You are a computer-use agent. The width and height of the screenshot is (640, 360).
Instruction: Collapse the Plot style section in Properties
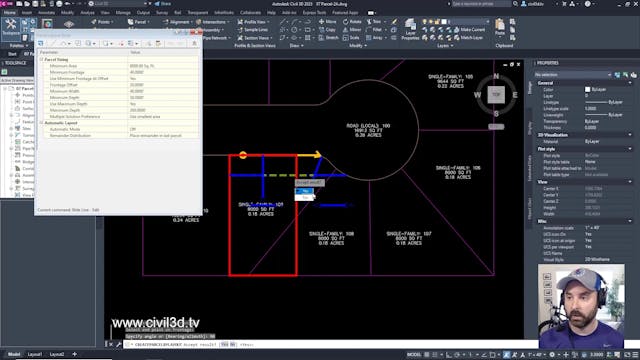tap(629, 149)
